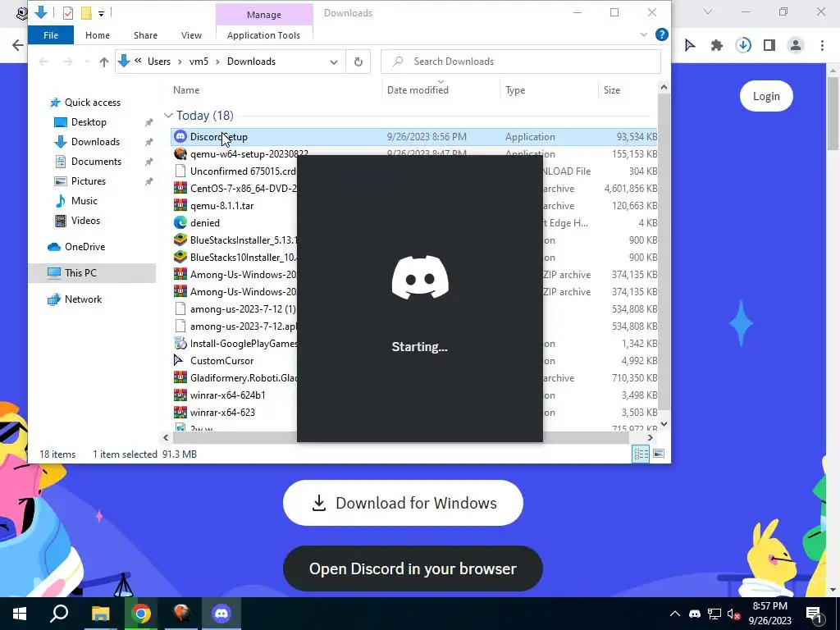Open Chrome profile avatar
This screenshot has height=630, width=840.
796,46
